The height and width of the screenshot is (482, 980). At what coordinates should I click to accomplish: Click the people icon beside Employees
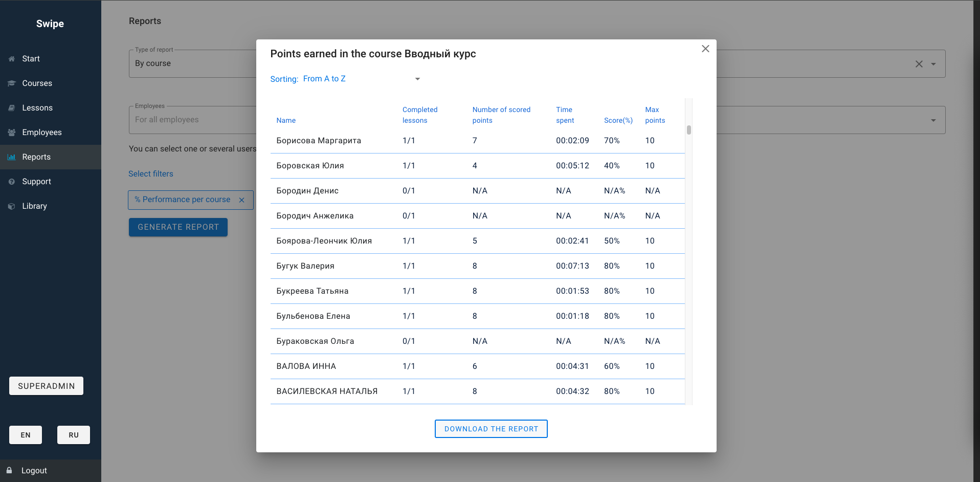(x=12, y=133)
